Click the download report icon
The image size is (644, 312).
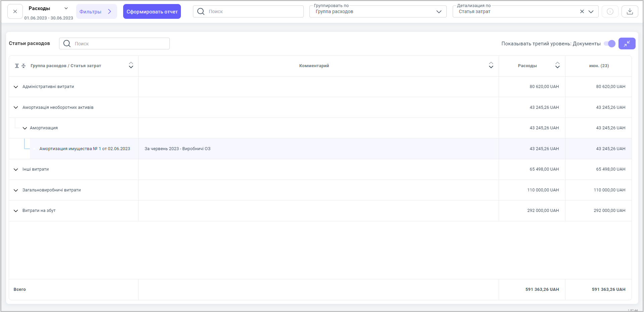coord(630,11)
